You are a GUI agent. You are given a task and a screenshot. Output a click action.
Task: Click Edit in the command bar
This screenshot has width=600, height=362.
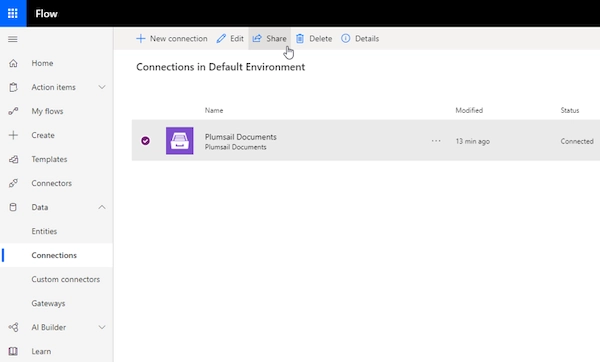tap(230, 39)
